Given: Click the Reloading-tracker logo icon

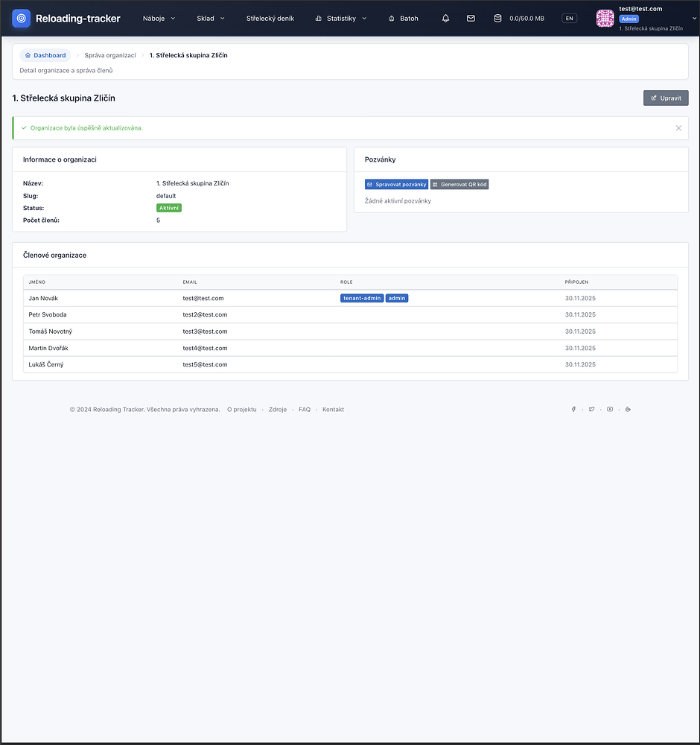Looking at the screenshot, I should pyautogui.click(x=22, y=18).
